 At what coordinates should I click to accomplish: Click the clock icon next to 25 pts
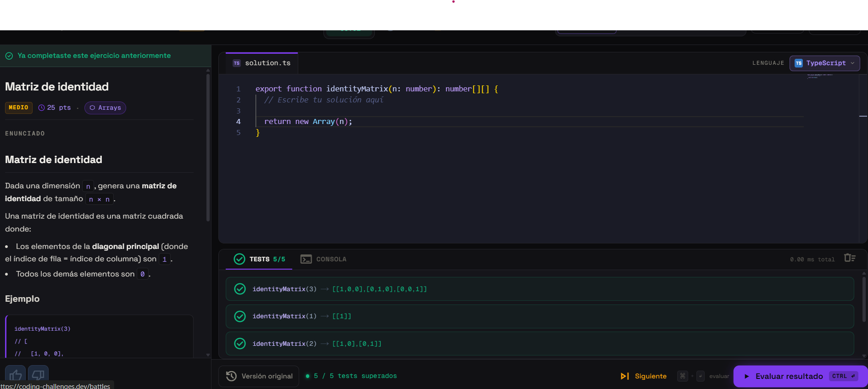click(42, 107)
